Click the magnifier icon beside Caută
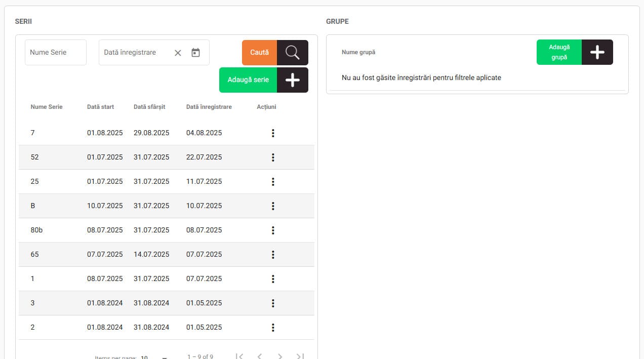The image size is (644, 359). pos(293,53)
